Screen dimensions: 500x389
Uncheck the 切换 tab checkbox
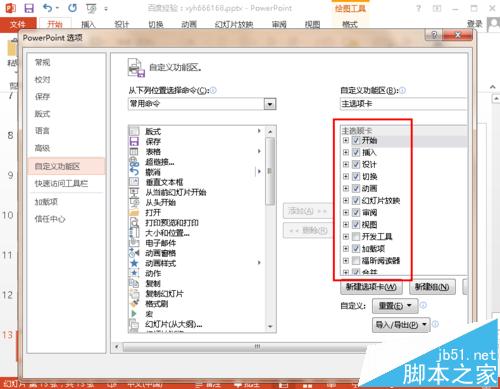tap(356, 176)
